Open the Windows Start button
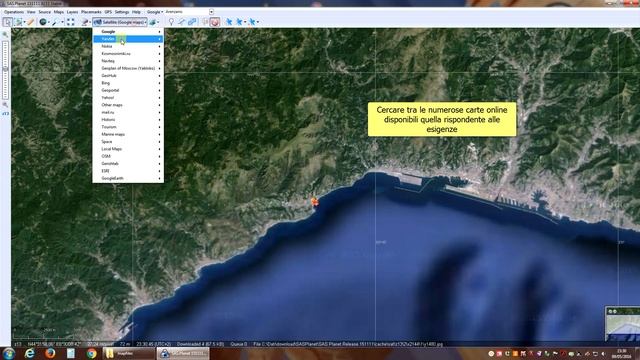The image size is (640, 360). (x=9, y=353)
